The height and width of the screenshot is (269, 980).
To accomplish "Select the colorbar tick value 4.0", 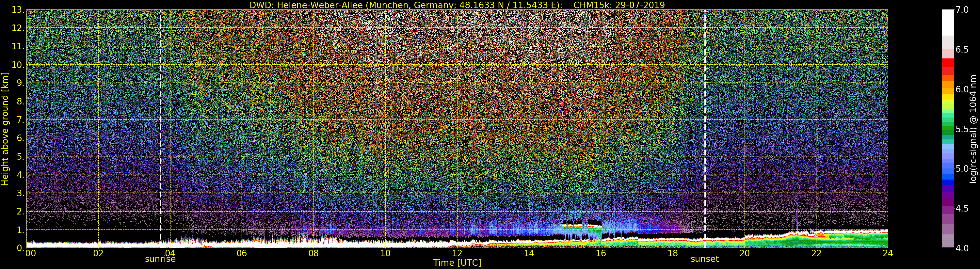I will [962, 248].
